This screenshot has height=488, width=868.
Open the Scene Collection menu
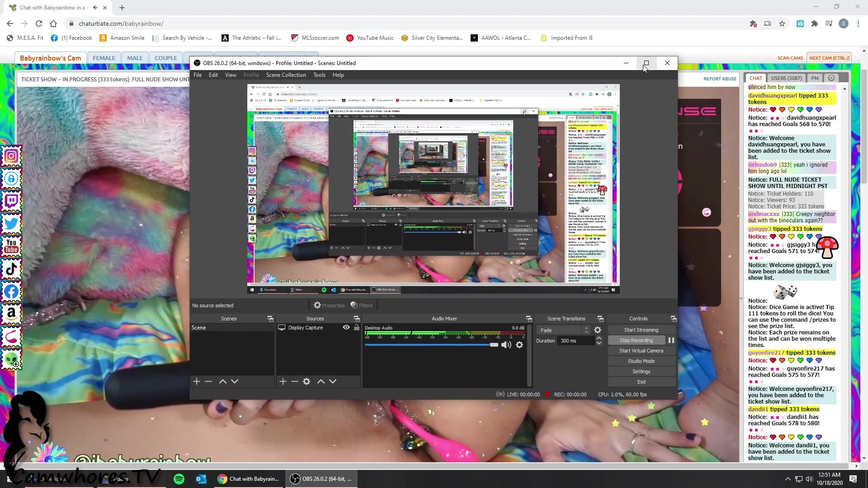coord(286,75)
